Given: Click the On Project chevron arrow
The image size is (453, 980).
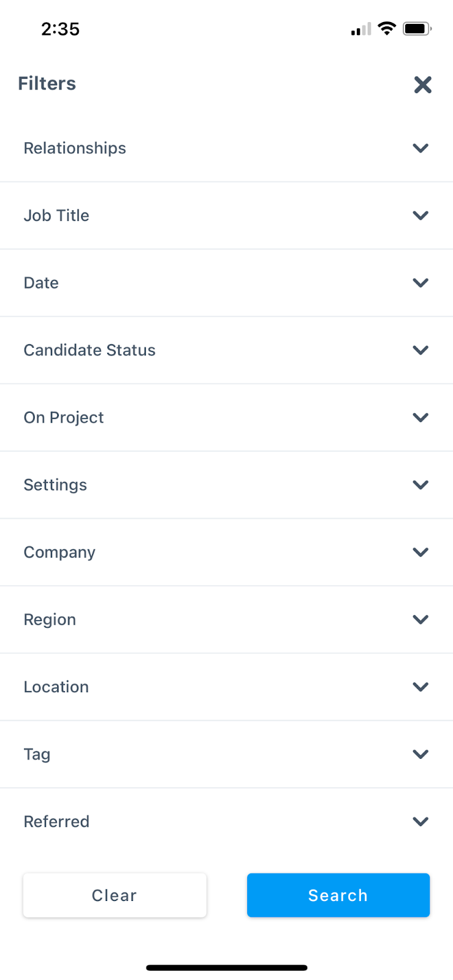Looking at the screenshot, I should pos(421,418).
